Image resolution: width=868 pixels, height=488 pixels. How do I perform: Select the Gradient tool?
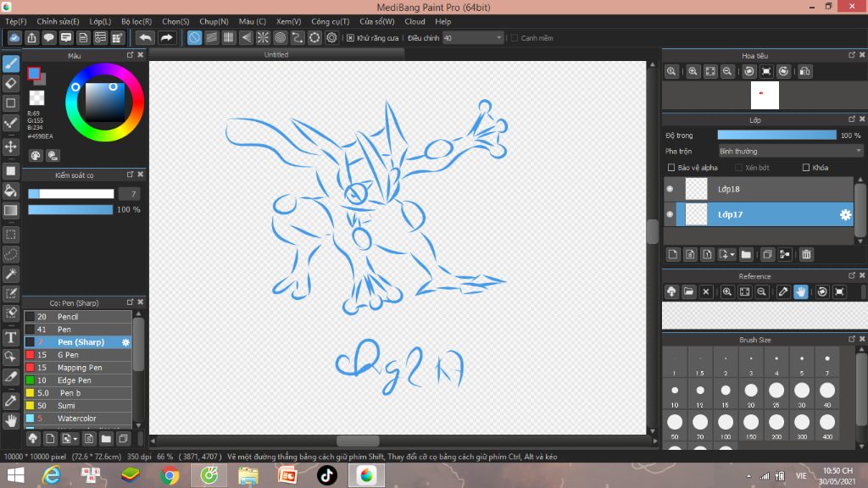click(11, 210)
